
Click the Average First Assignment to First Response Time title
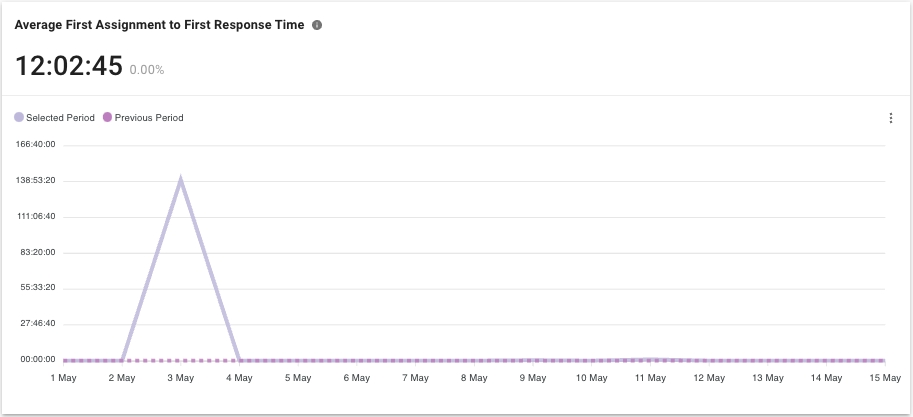tap(159, 25)
